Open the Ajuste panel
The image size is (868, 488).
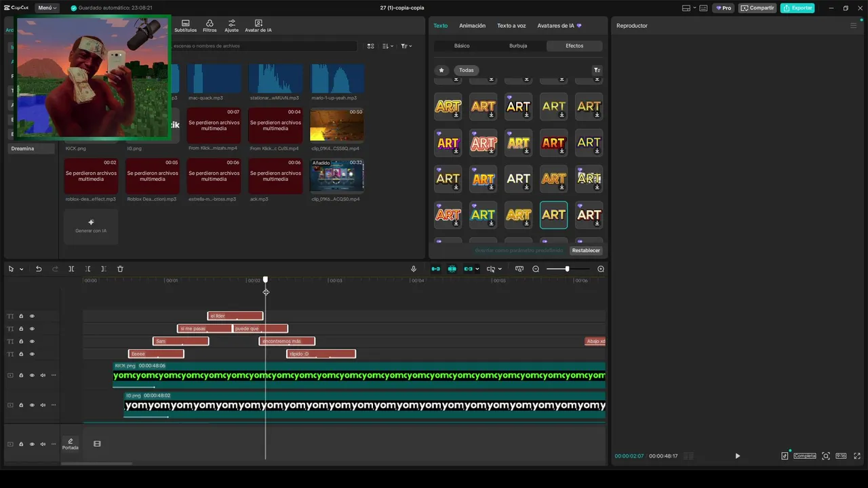(x=232, y=26)
